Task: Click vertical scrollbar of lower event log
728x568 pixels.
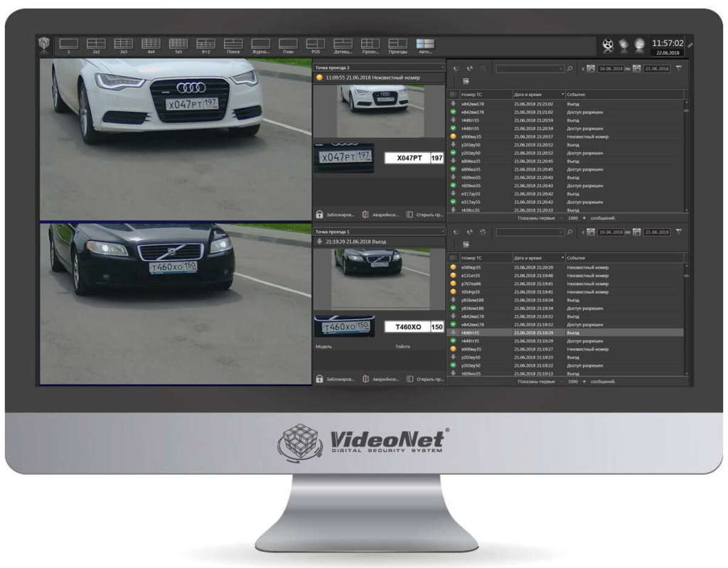Action: [x=687, y=319]
